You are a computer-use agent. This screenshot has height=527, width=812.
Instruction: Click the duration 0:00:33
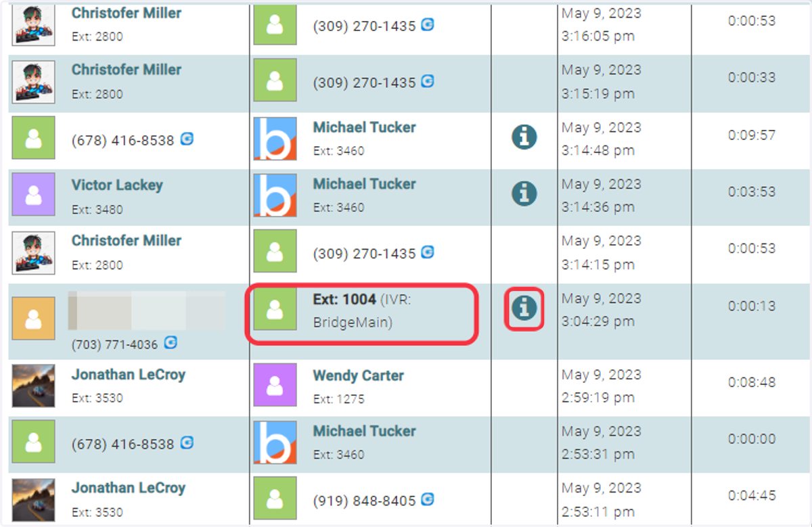[752, 78]
